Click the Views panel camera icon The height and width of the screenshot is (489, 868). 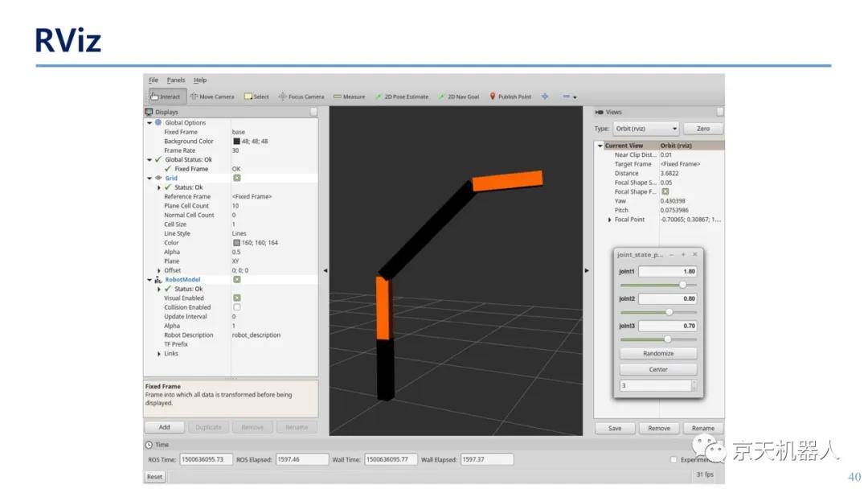(599, 112)
